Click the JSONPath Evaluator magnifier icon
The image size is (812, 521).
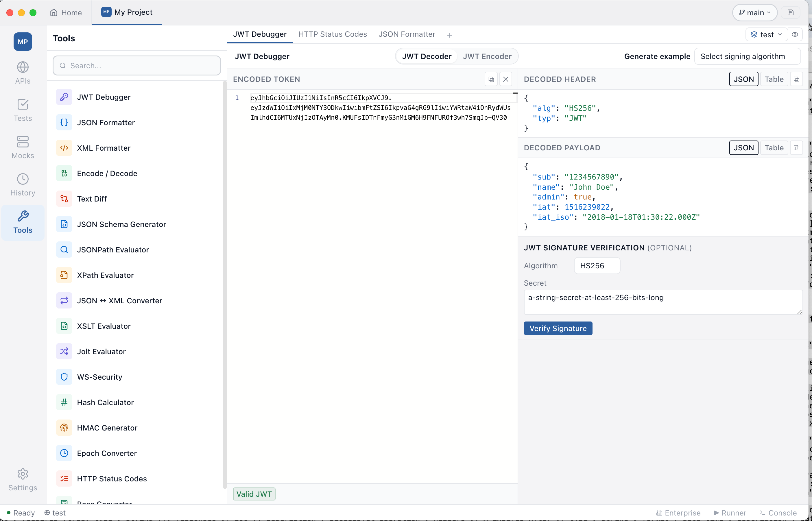[x=64, y=250]
